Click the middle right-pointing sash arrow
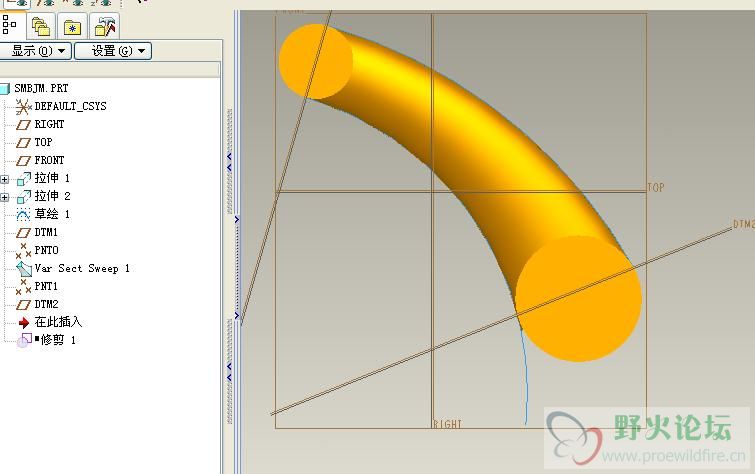Image resolution: width=755 pixels, height=474 pixels. (236, 220)
